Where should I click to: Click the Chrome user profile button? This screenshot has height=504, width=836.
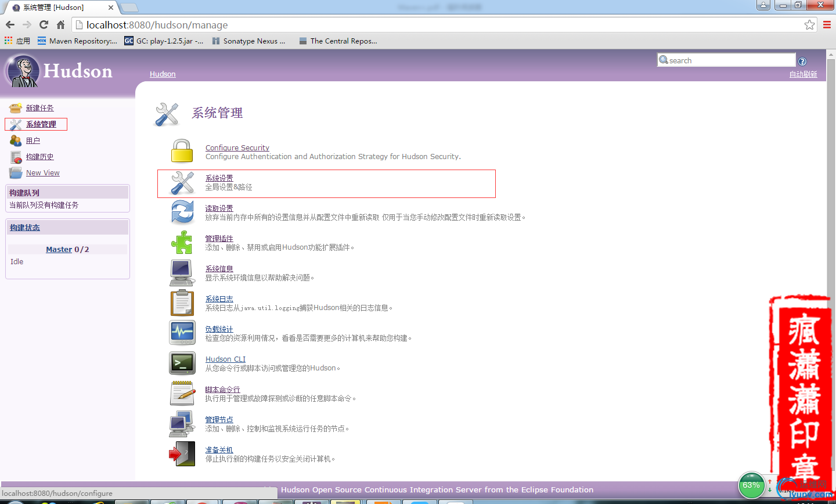(763, 5)
